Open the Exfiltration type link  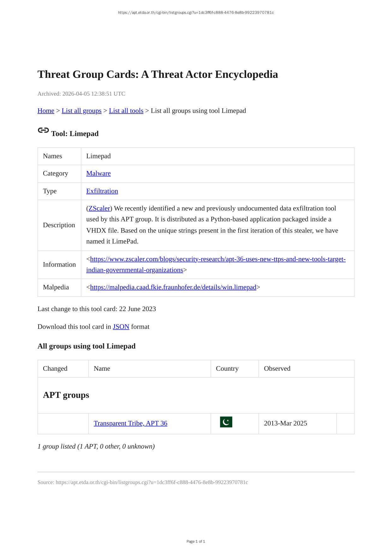(x=102, y=191)
